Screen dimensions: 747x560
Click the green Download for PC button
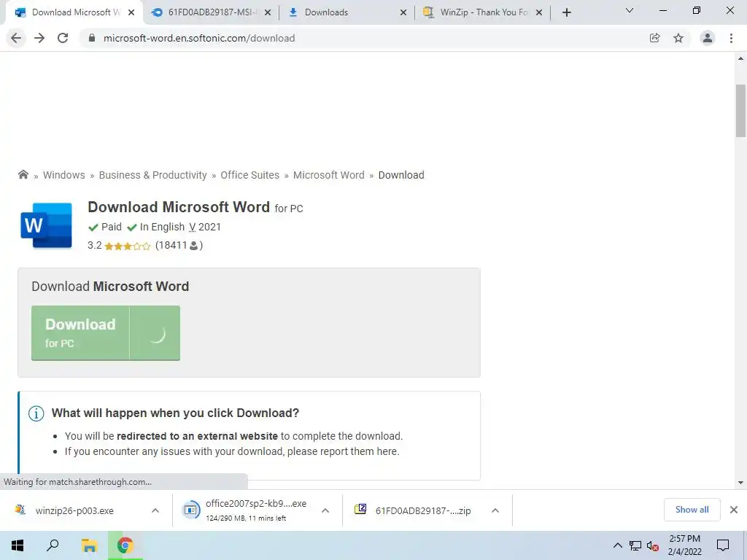[x=106, y=332]
